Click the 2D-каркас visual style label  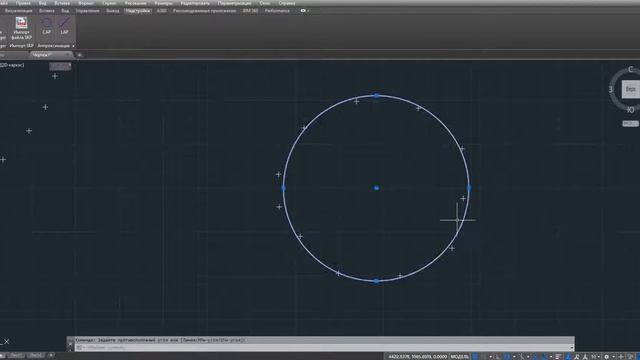12,65
